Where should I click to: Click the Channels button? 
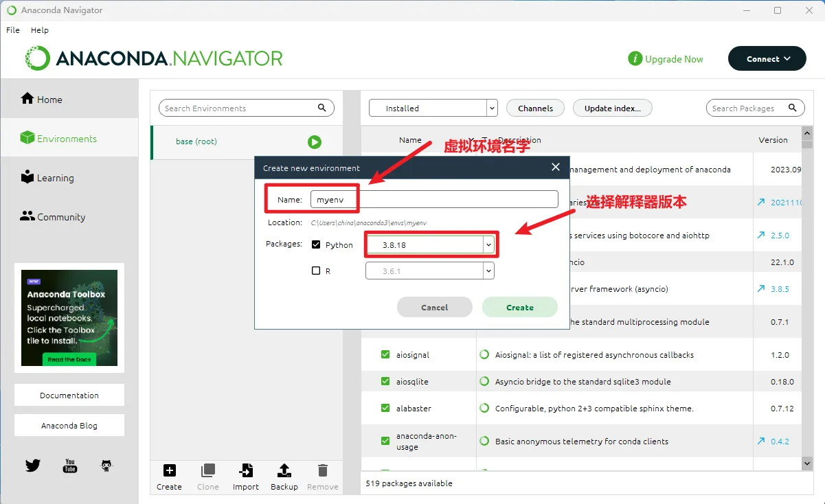(x=535, y=108)
